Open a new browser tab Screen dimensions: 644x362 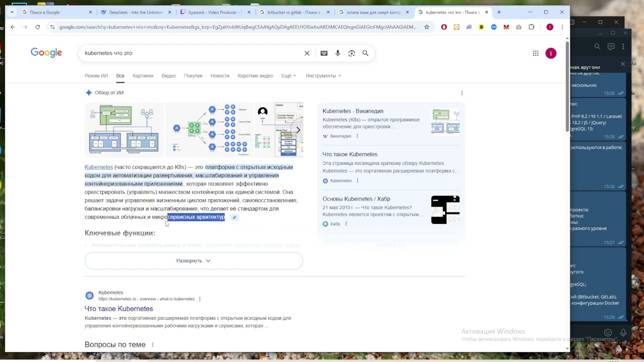(x=499, y=12)
